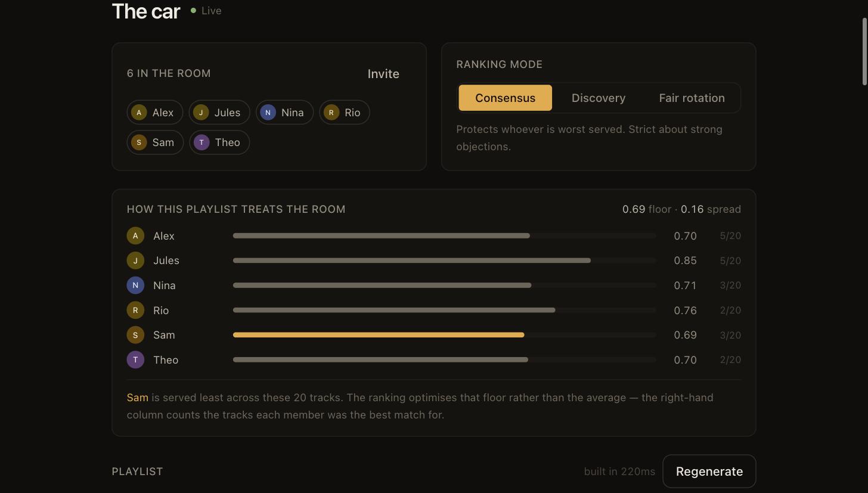
Task: Click Theo's avatar in the playlist treatment list
Action: point(135,360)
